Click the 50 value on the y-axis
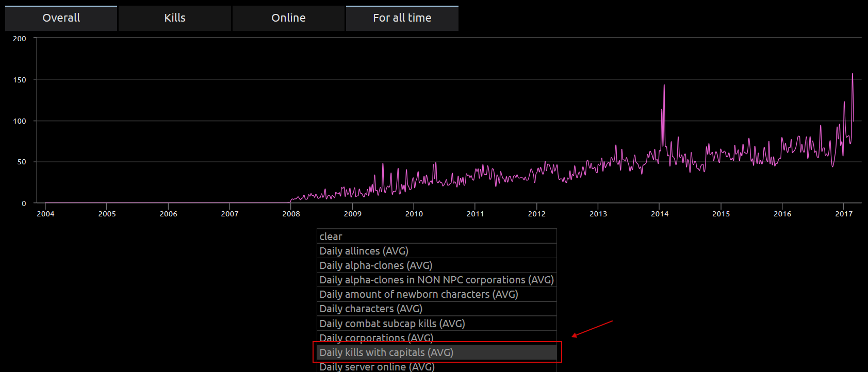This screenshot has height=372, width=868. 22,162
